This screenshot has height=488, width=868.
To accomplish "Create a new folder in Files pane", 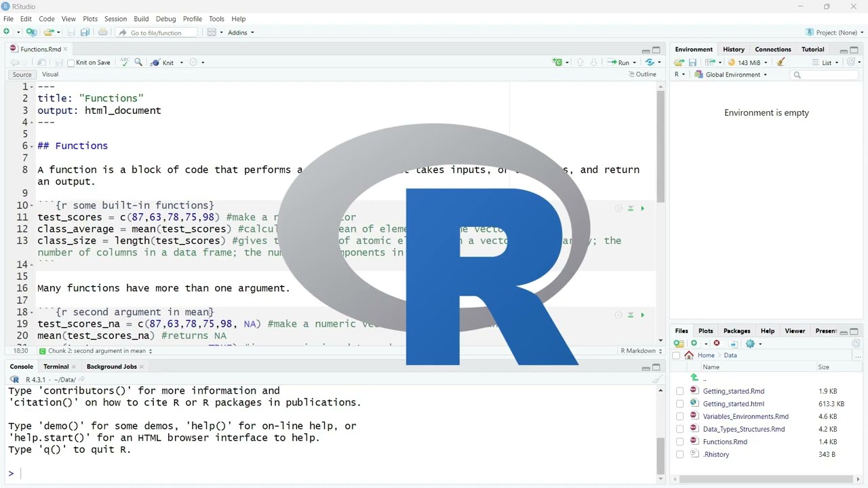I will [x=679, y=344].
